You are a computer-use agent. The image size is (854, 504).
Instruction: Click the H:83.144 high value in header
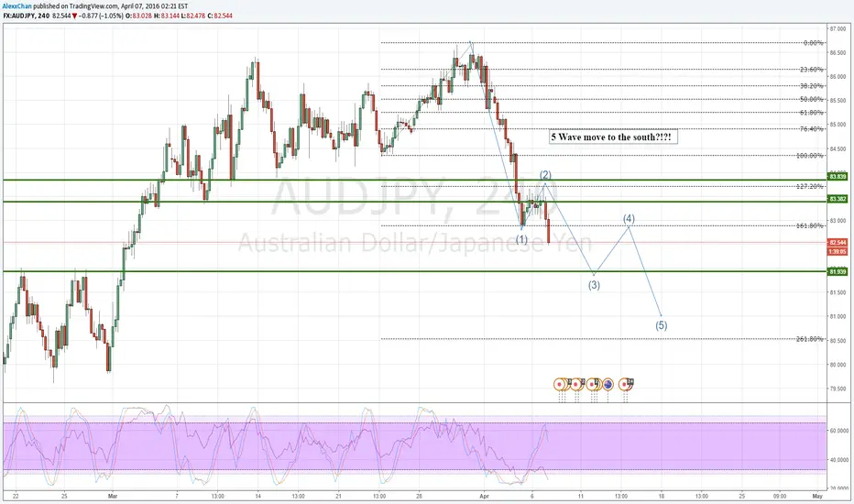click(167, 16)
